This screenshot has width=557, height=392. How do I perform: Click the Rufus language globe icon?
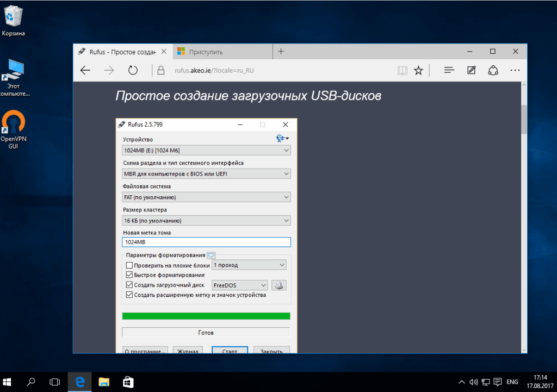pyautogui.click(x=282, y=139)
